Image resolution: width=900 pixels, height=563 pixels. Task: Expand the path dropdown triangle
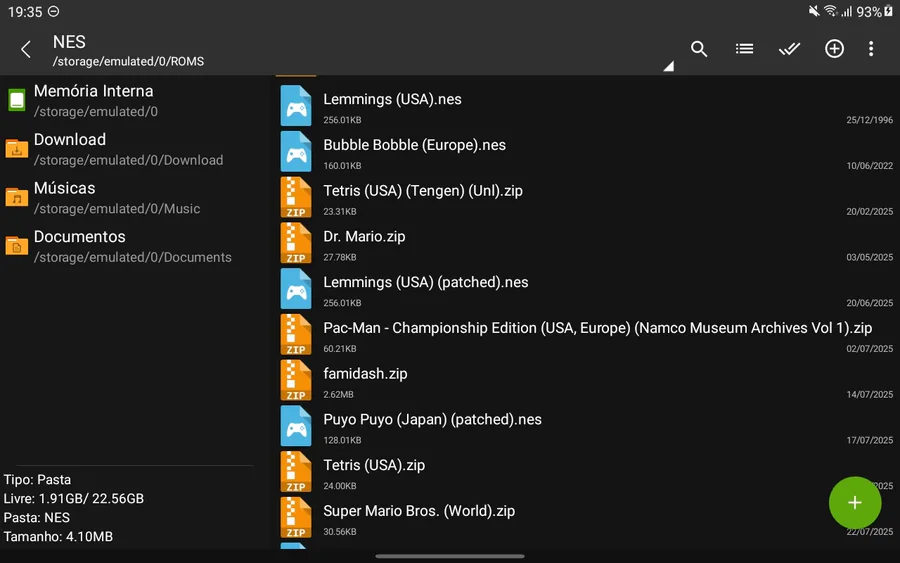tap(668, 67)
